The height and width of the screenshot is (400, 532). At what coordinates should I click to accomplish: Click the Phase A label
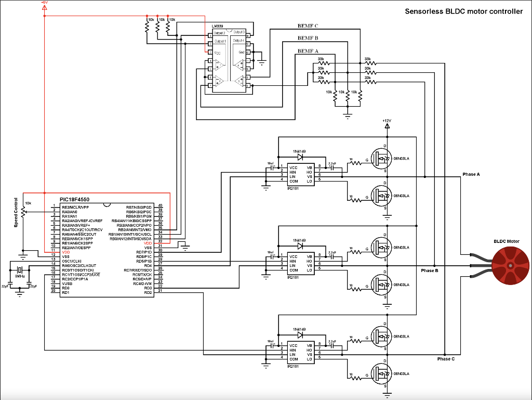tap(471, 174)
